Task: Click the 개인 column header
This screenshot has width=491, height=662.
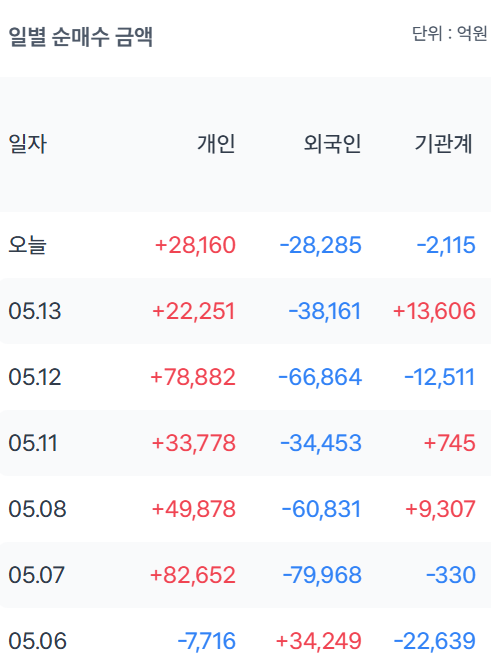Action: pyautogui.click(x=216, y=144)
